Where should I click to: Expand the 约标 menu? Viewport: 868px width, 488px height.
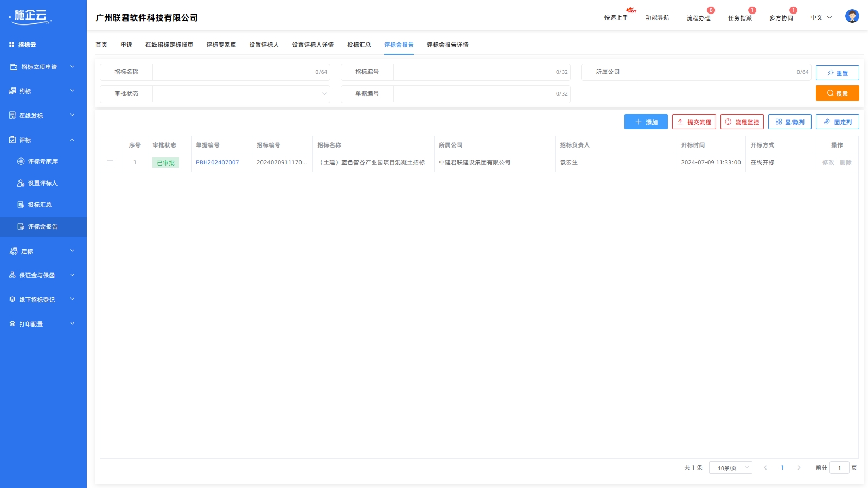pos(72,91)
